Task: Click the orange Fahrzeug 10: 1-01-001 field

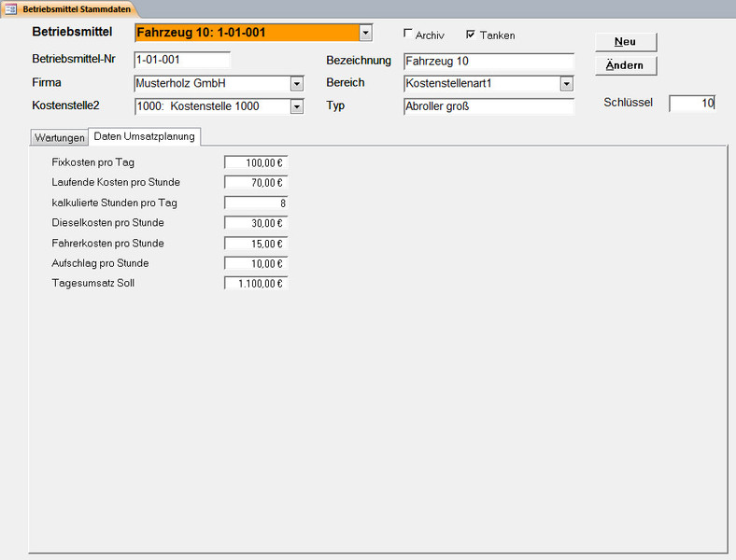Action: 248,33
